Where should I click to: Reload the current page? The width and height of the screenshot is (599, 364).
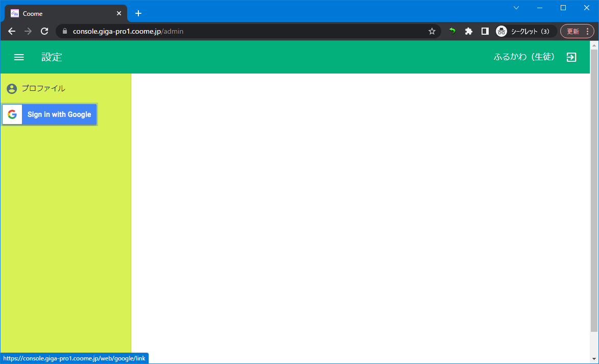(44, 31)
